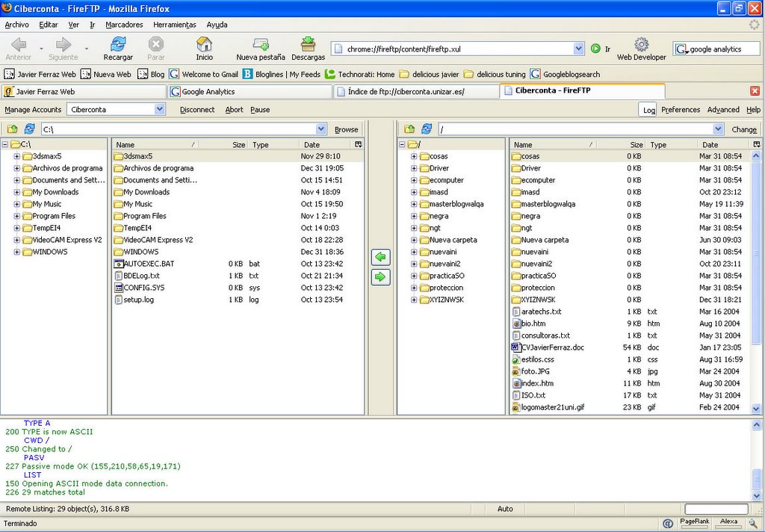Sort remote files by Date column
This screenshot has width=765, height=532.
723,144
